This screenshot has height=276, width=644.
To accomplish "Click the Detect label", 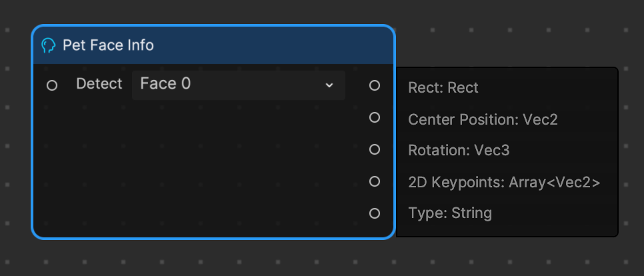I will click(99, 84).
